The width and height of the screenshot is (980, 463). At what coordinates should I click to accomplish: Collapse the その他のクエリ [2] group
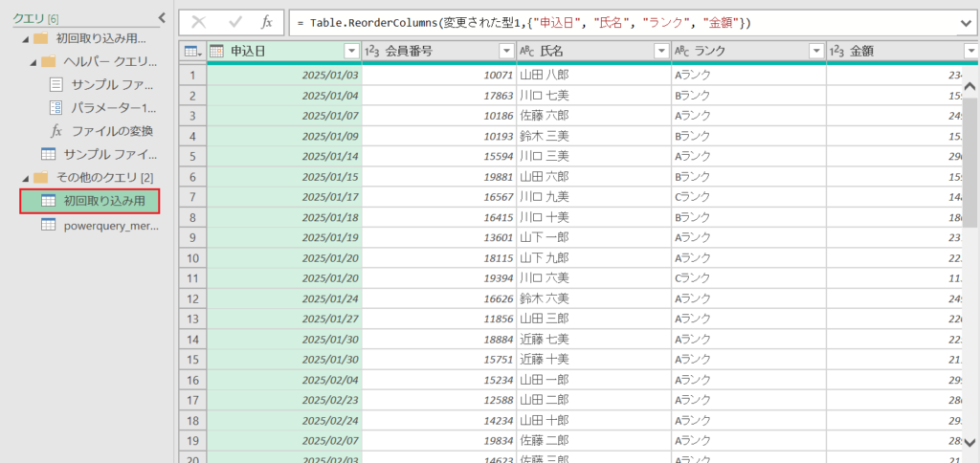coord(25,178)
